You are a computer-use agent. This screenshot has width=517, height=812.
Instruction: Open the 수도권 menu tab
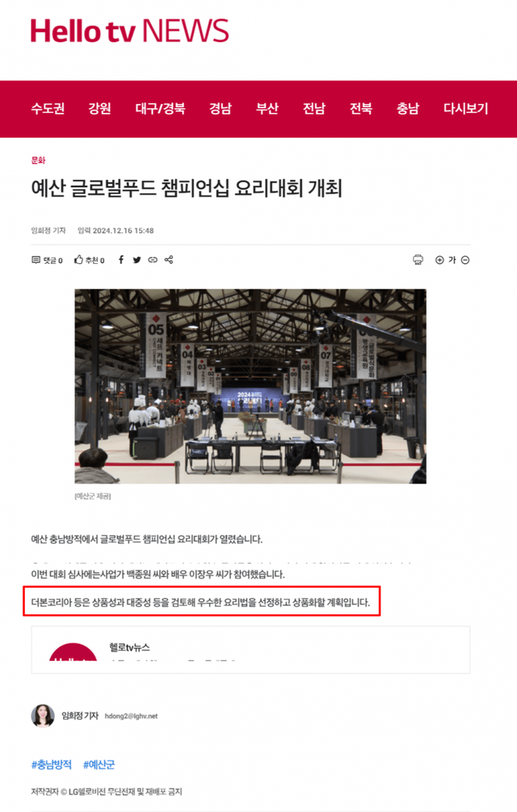(48, 109)
